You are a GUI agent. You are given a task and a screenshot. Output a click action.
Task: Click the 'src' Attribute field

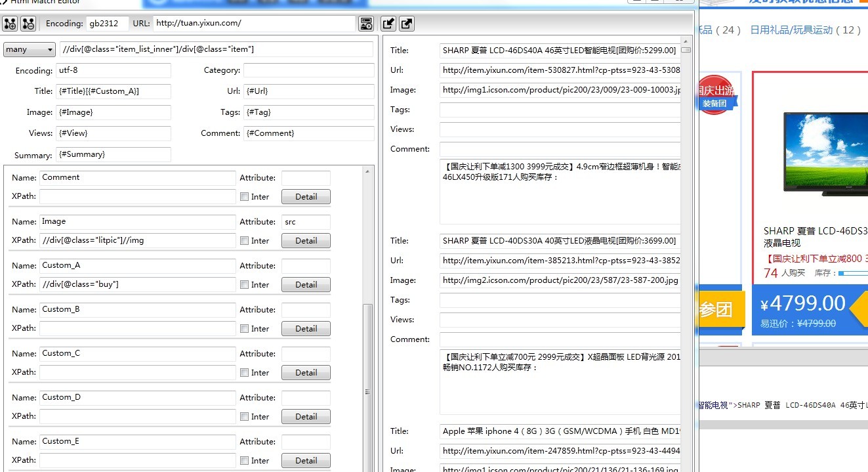coord(306,222)
